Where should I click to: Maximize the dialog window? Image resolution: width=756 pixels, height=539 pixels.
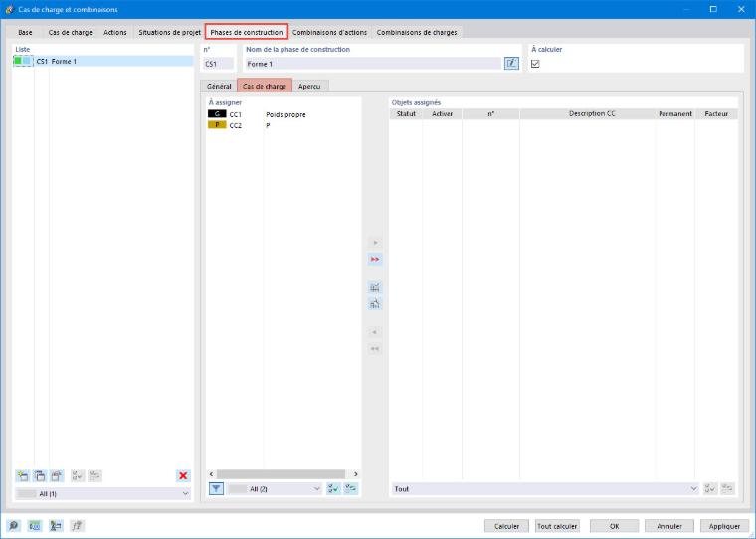tap(713, 9)
